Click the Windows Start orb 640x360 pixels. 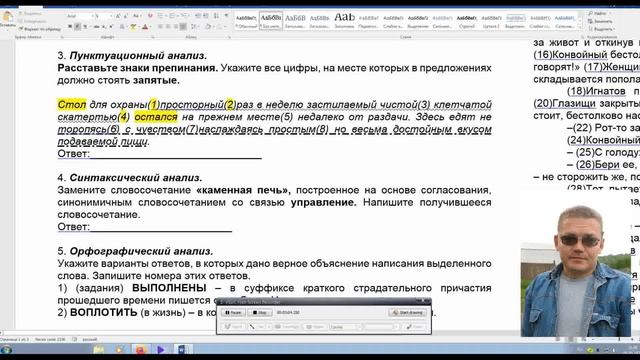6,349
